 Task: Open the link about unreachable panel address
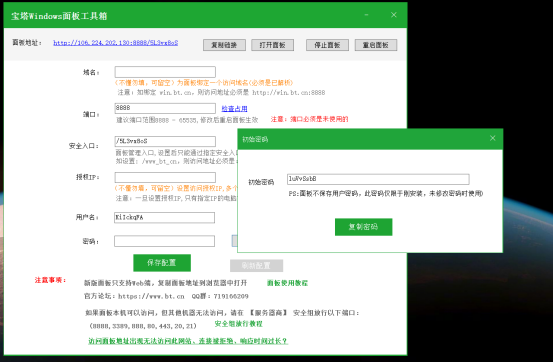[x=188, y=341]
